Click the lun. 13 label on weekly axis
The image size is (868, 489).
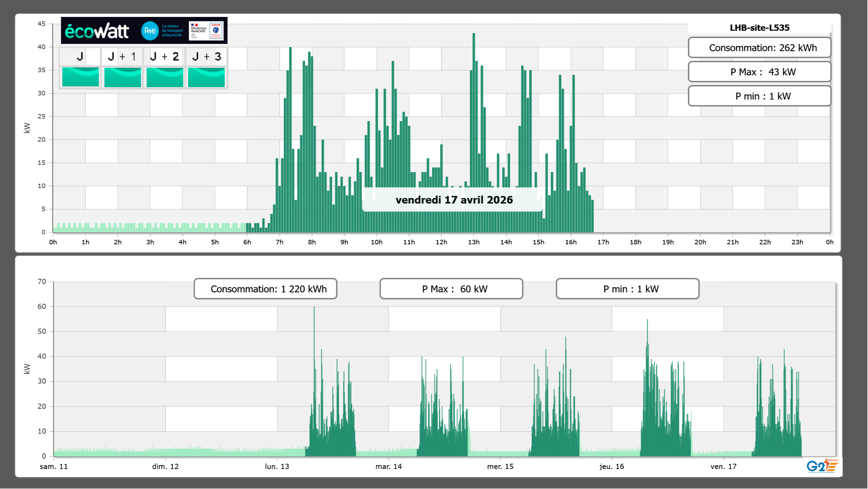point(277,467)
